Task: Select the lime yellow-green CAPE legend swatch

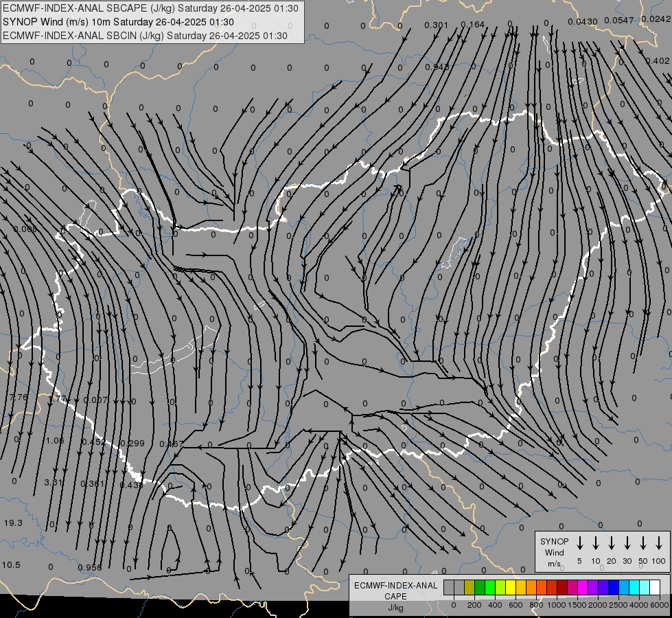Action: tap(500, 587)
